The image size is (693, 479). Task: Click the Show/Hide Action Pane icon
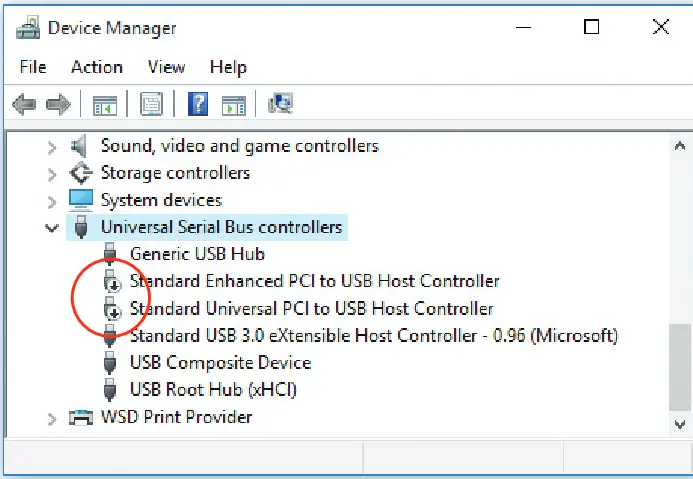(x=234, y=104)
